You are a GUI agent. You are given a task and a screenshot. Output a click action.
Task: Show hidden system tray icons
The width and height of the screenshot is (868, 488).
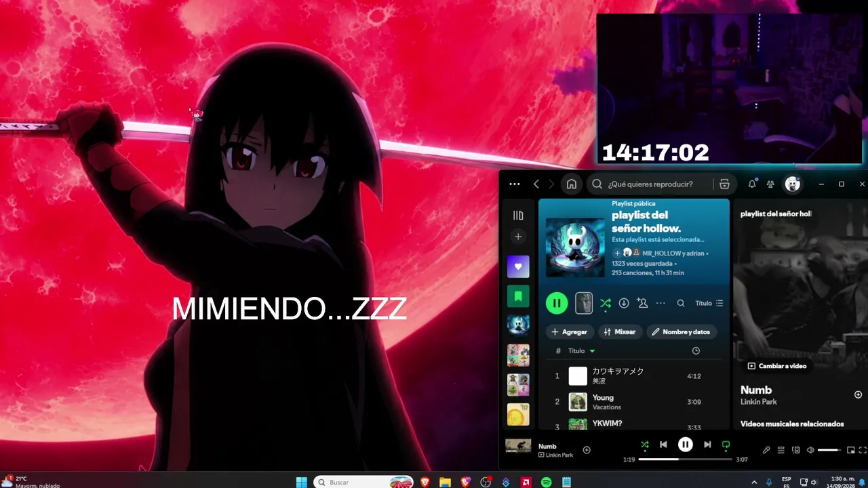point(755,482)
